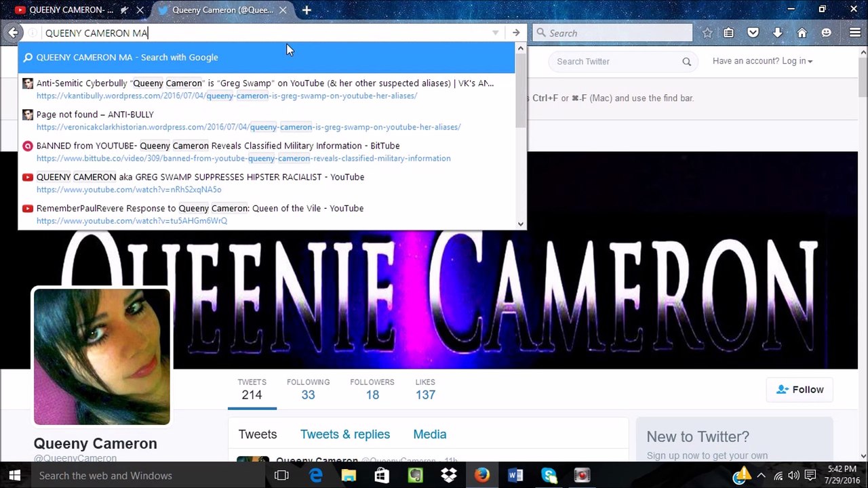
Task: Open the Windows Start menu
Action: pyautogui.click(x=14, y=476)
